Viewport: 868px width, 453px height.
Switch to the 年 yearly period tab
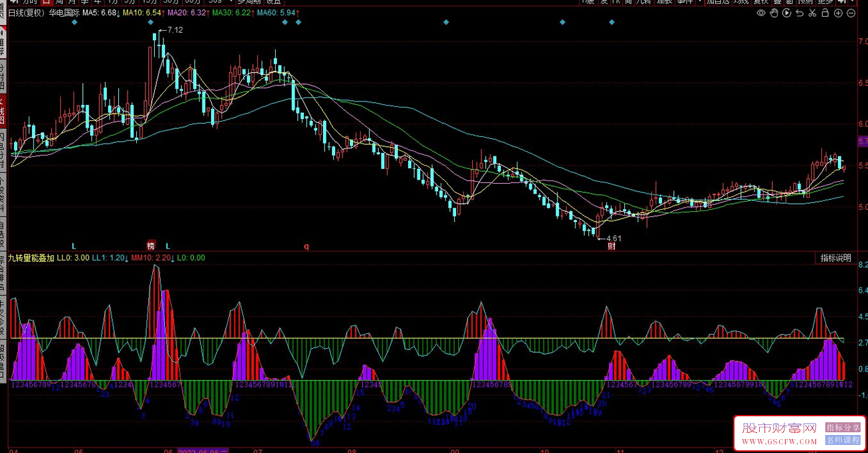tap(97, 3)
